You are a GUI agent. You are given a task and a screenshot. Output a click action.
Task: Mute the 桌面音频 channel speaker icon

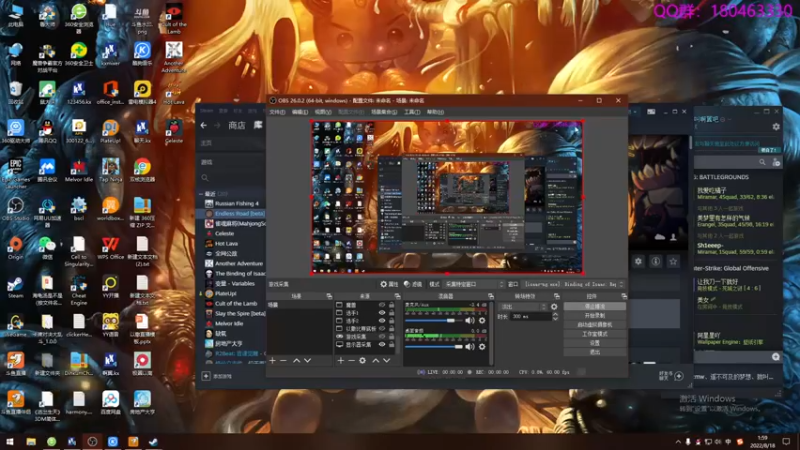[469, 346]
